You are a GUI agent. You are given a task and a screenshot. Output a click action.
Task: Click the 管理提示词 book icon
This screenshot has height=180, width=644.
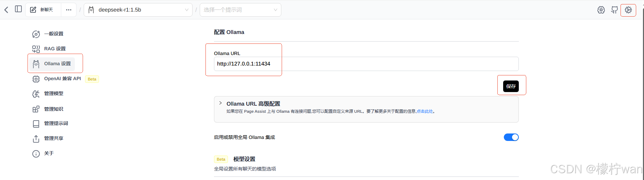[x=36, y=124]
